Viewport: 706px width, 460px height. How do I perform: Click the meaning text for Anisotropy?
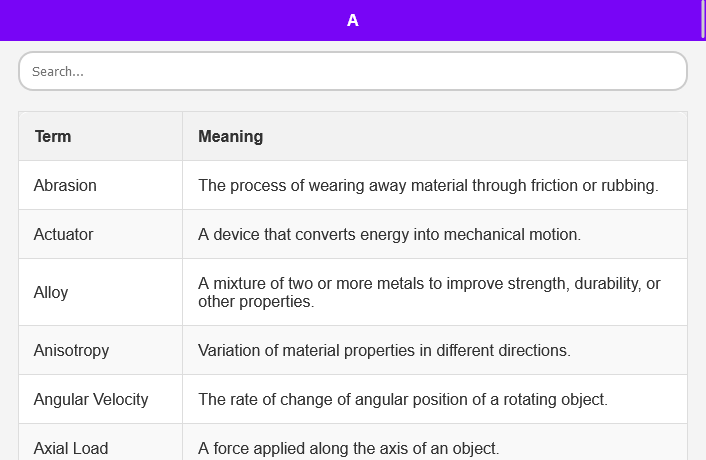click(384, 350)
